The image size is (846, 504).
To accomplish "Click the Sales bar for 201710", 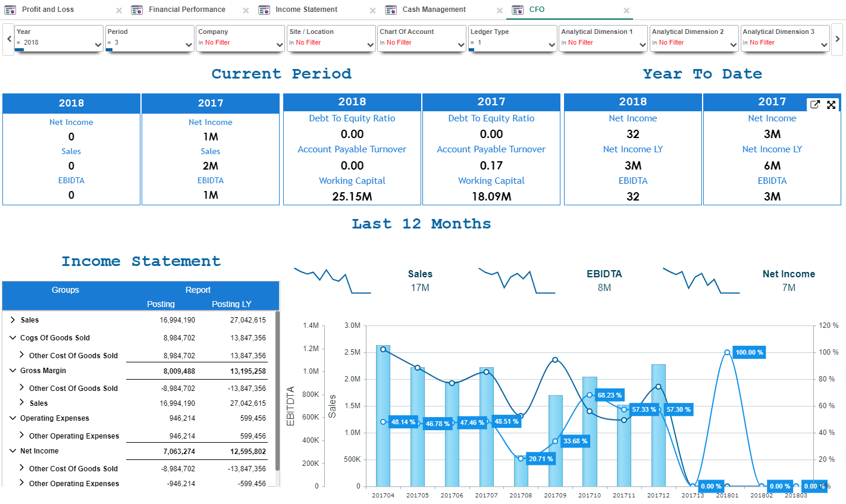I will [590, 431].
